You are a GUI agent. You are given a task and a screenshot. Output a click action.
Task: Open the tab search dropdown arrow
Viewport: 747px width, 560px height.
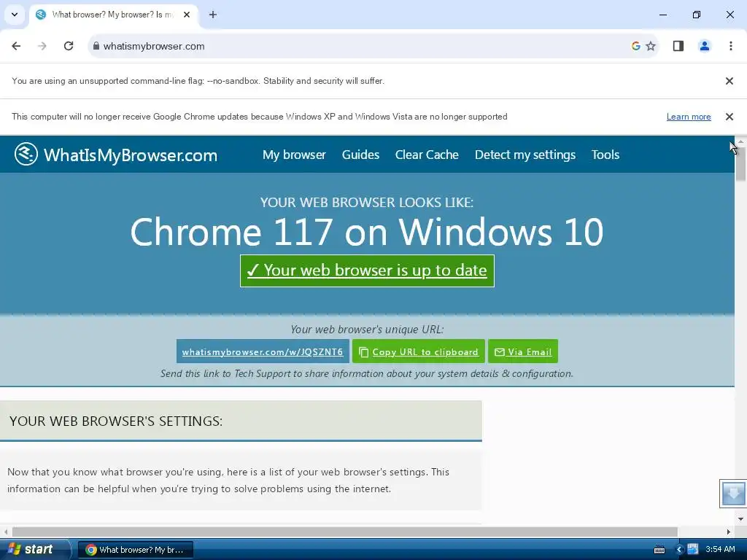(15, 15)
